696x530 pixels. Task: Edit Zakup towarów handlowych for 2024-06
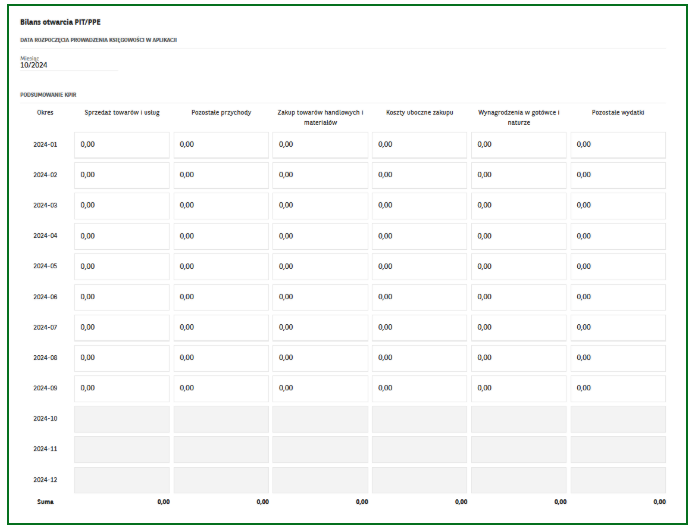click(x=320, y=297)
